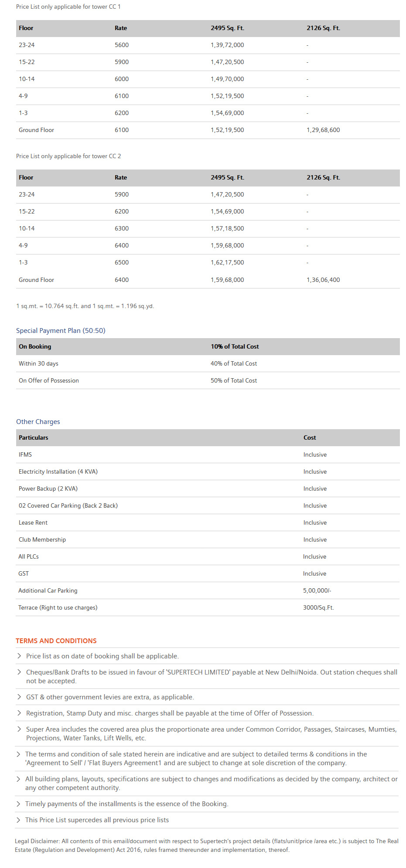Select the Floor column header in CC 1 table

coord(26,28)
